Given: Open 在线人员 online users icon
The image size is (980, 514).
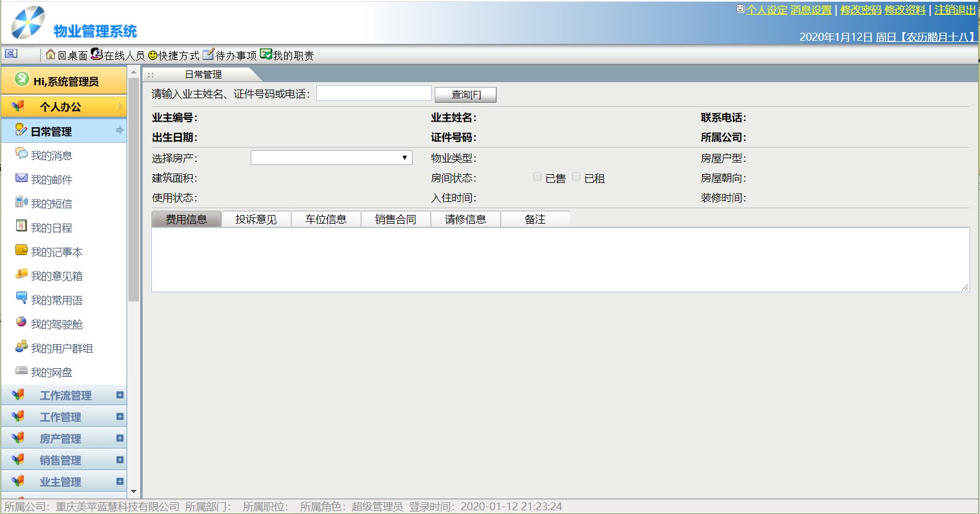Looking at the screenshot, I should click(96, 54).
